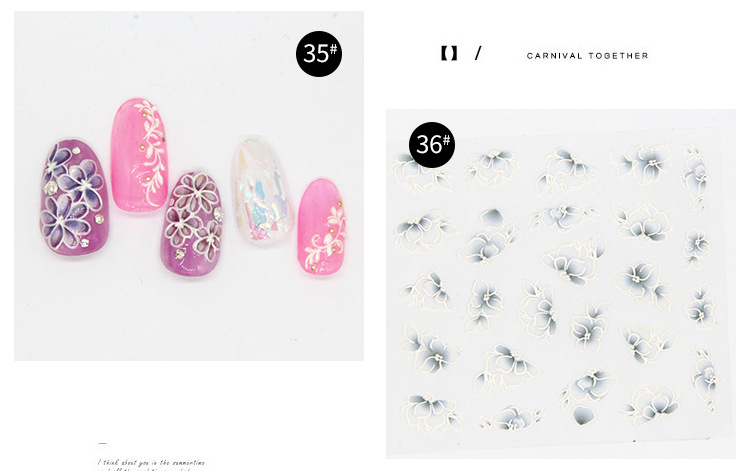Click the single gray petal below 36# badge
Viewport: 750px width, 471px height.
pyautogui.click(x=492, y=218)
